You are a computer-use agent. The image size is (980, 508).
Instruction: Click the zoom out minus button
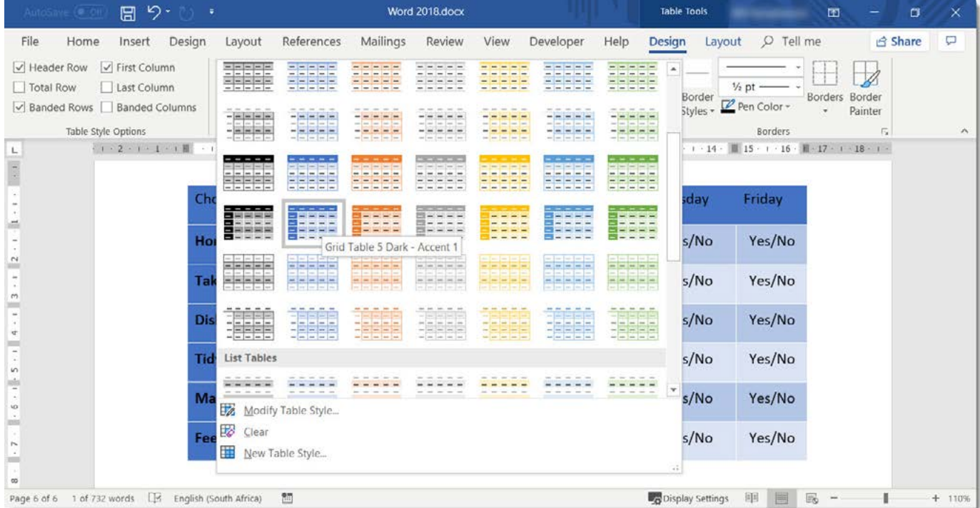(x=832, y=498)
